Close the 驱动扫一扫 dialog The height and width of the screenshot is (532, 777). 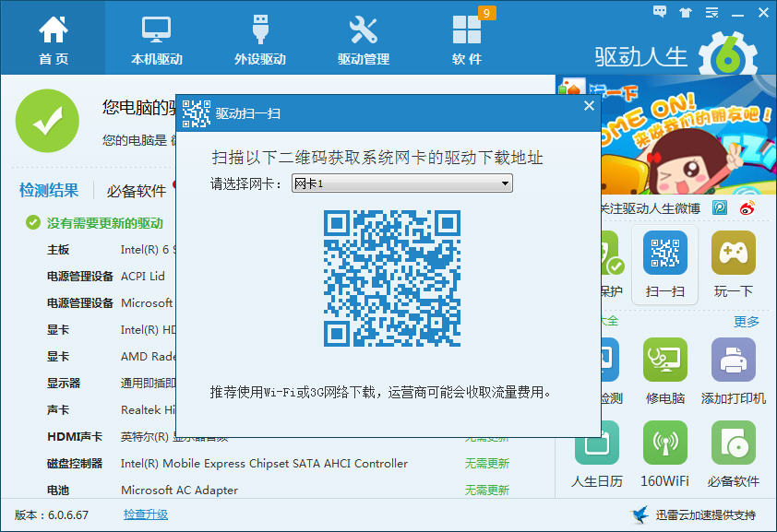[x=589, y=105]
